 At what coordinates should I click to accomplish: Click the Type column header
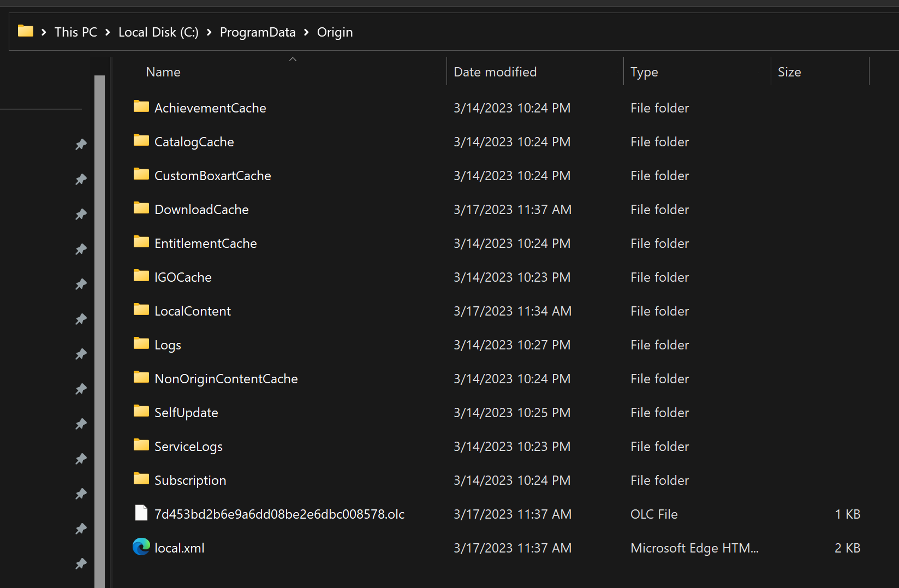tap(644, 72)
